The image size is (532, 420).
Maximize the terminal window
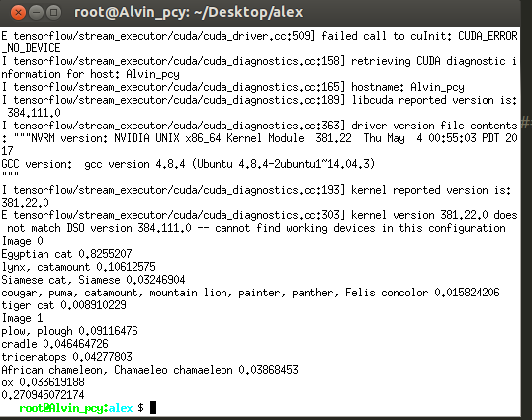pyautogui.click(x=53, y=13)
